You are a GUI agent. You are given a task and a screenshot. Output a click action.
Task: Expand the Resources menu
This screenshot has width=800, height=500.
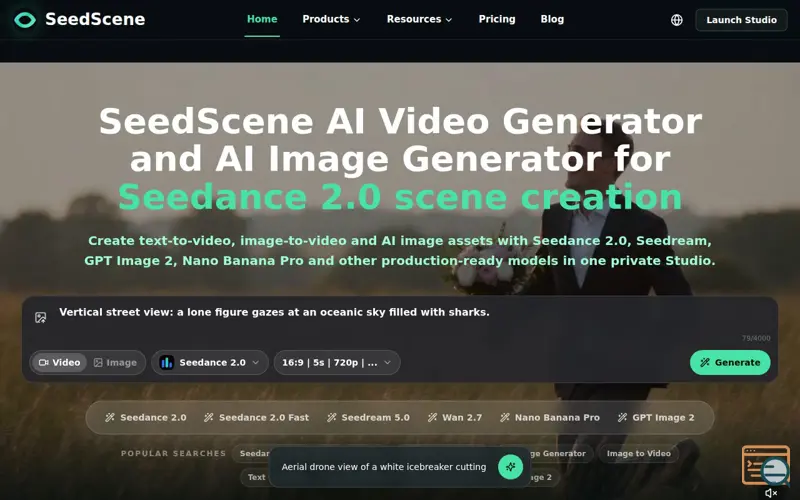(419, 19)
